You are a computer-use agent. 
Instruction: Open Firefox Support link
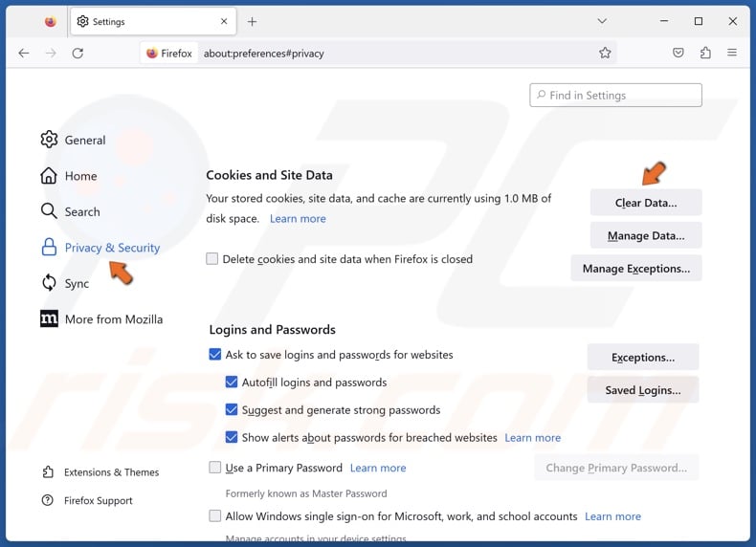(87, 500)
